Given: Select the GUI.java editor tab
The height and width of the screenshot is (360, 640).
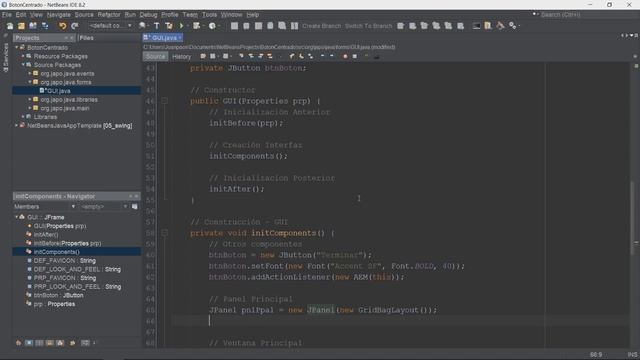Looking at the screenshot, I should tap(162, 38).
